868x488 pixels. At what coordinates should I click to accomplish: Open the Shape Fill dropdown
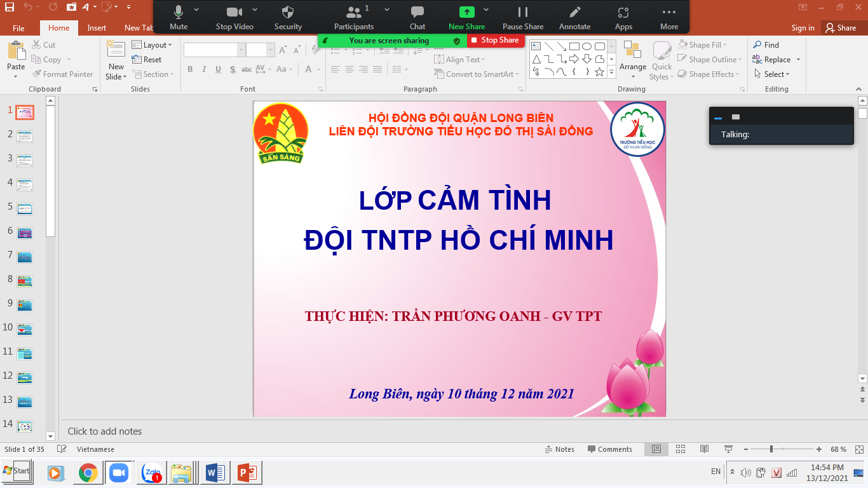coord(703,45)
